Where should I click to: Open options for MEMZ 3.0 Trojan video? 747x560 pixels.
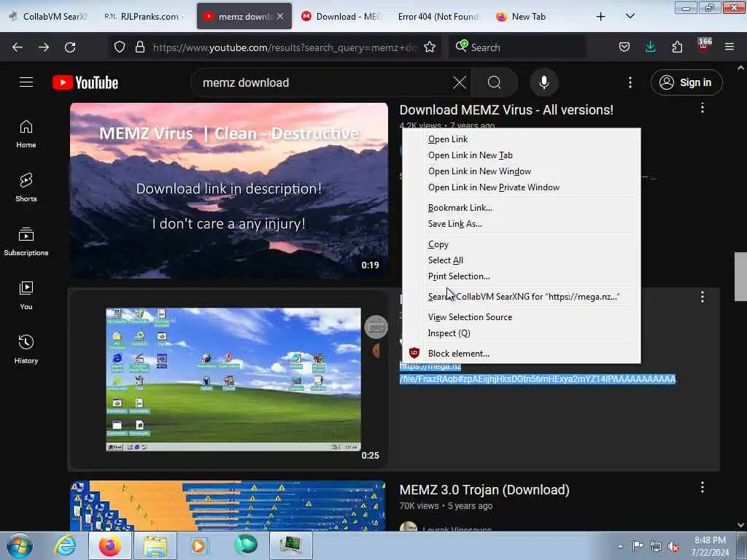(703, 487)
